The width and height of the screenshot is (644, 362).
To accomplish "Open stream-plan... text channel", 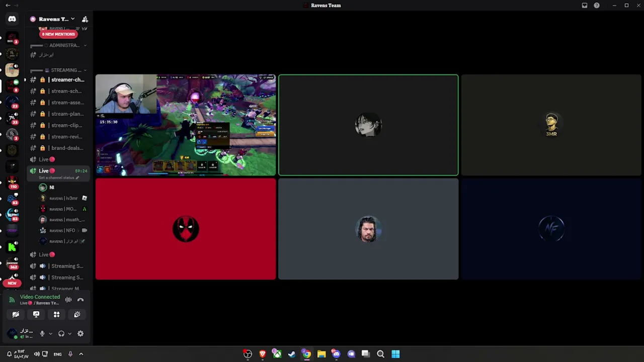I will tap(58, 114).
